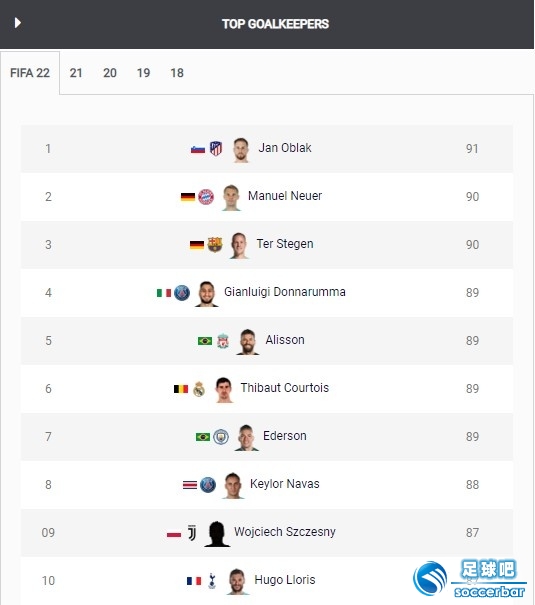Click the Juventus logo icon

tap(192, 533)
